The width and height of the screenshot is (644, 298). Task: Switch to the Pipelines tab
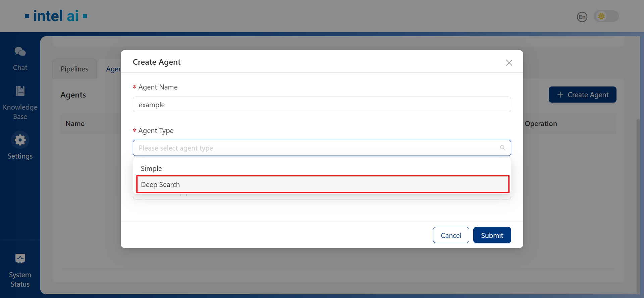point(74,69)
